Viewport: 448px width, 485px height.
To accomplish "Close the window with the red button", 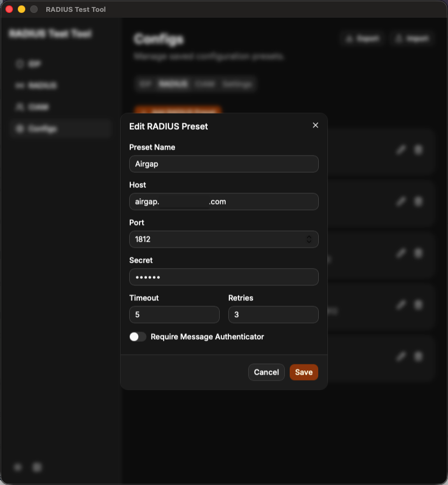I will pyautogui.click(x=9, y=9).
